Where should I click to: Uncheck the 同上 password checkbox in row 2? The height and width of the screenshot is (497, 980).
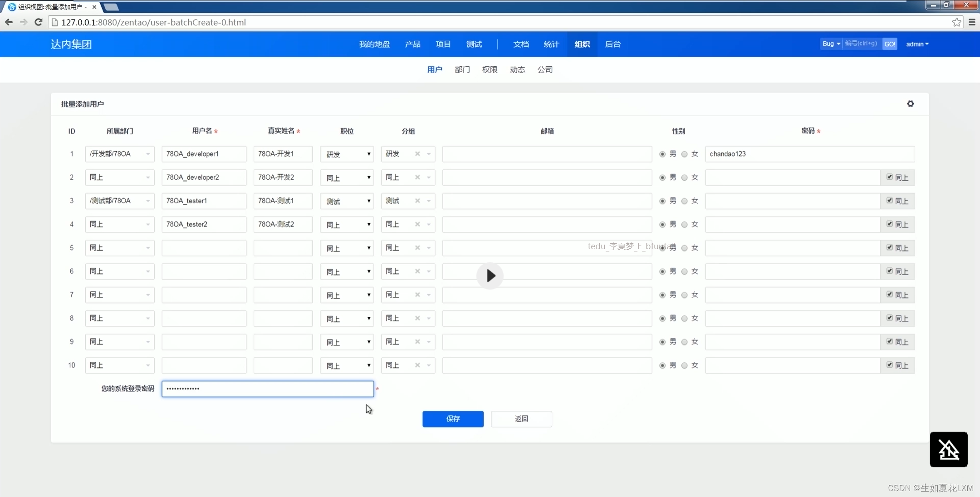pyautogui.click(x=889, y=177)
